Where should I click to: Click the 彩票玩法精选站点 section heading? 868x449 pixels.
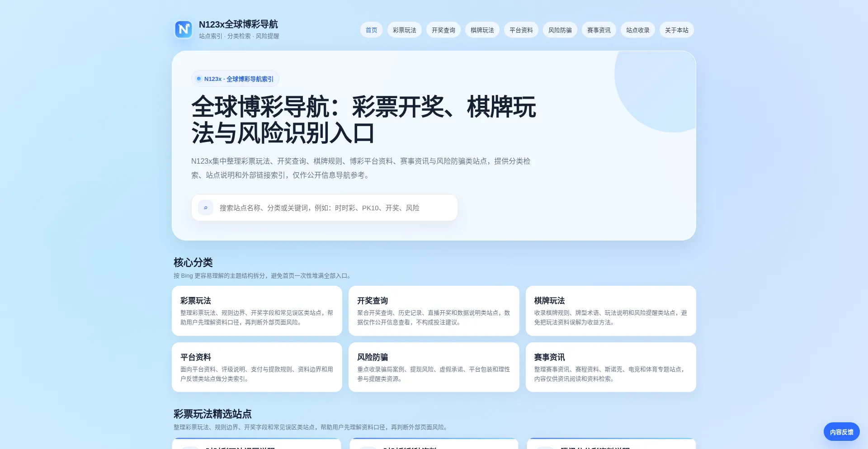click(212, 414)
